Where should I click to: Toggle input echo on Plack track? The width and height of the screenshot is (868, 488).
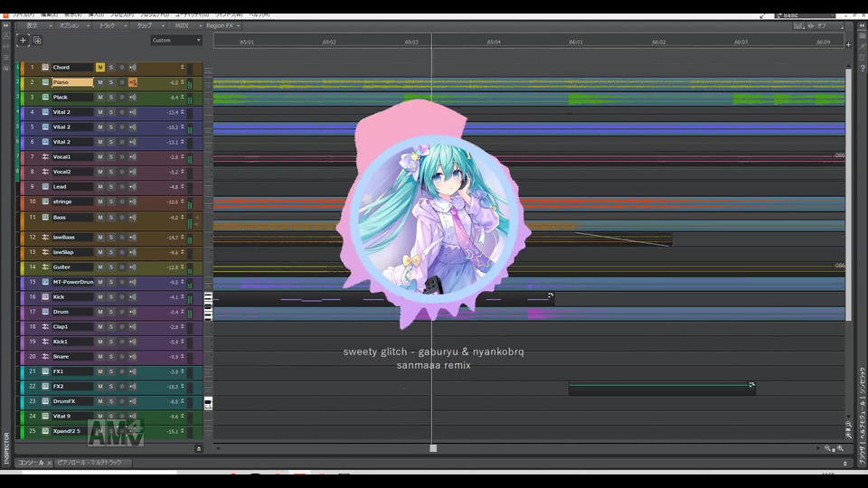pos(133,97)
